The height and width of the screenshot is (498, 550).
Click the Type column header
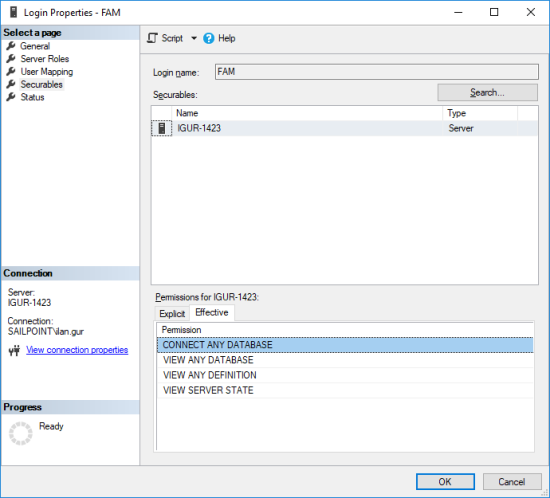pos(479,113)
